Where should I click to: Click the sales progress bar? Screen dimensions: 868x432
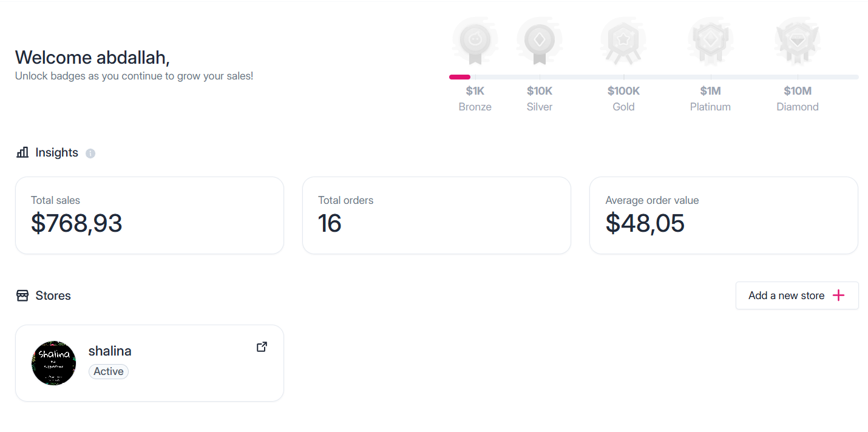(654, 77)
